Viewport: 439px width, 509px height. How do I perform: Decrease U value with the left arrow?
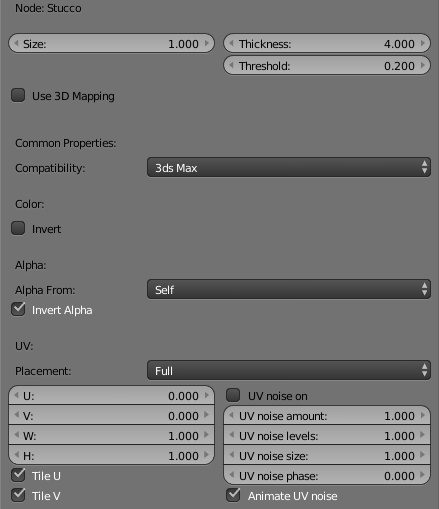coord(16,395)
